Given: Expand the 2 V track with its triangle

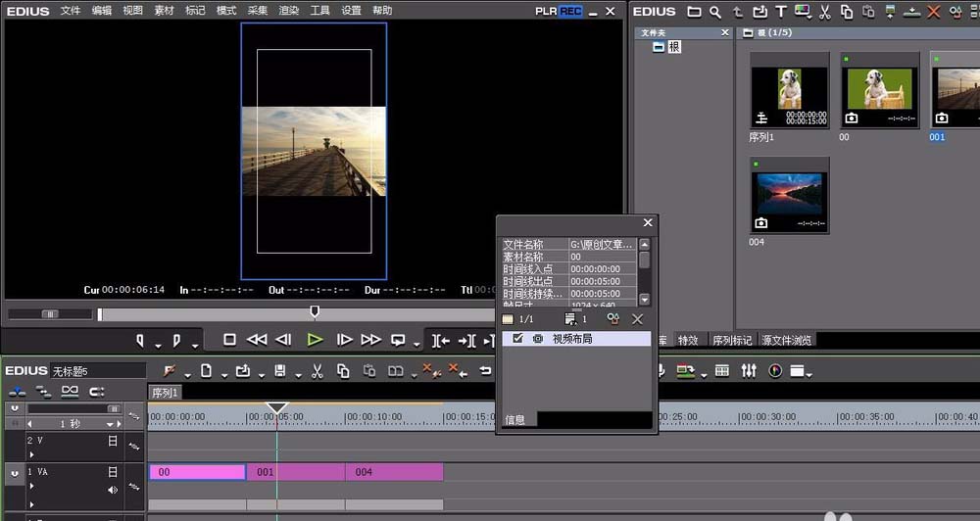Looking at the screenshot, I should pos(31,454).
